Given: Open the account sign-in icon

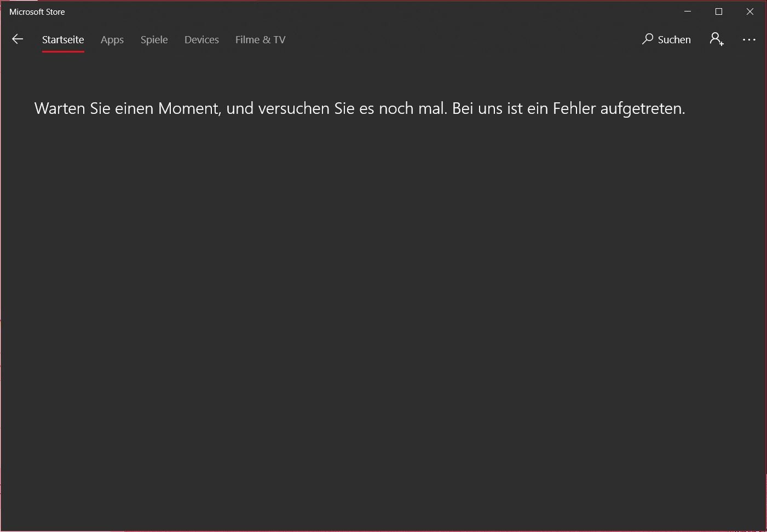Looking at the screenshot, I should coord(716,39).
